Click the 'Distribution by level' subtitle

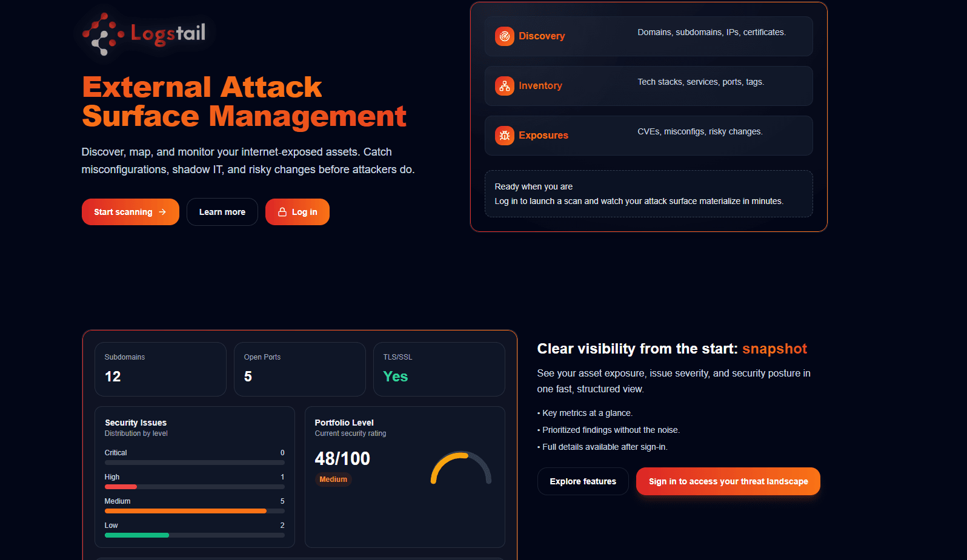pos(136,433)
